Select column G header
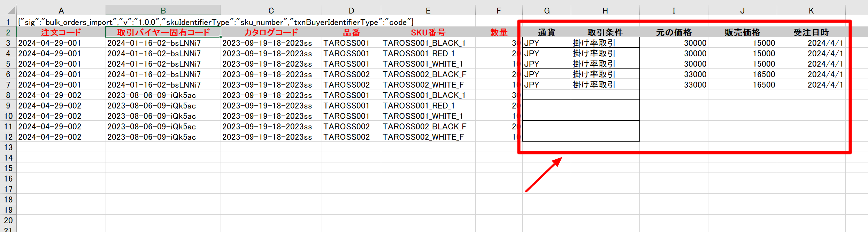This screenshot has width=868, height=232. tap(547, 10)
